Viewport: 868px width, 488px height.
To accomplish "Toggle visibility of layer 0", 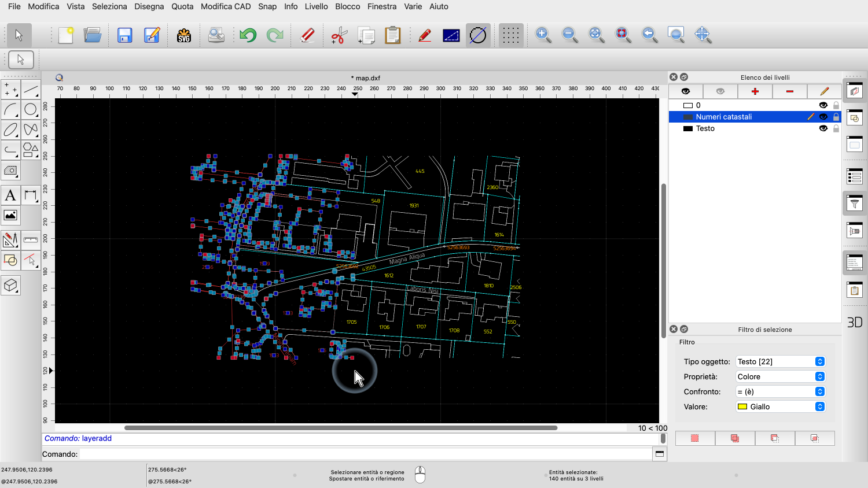I will tap(823, 105).
